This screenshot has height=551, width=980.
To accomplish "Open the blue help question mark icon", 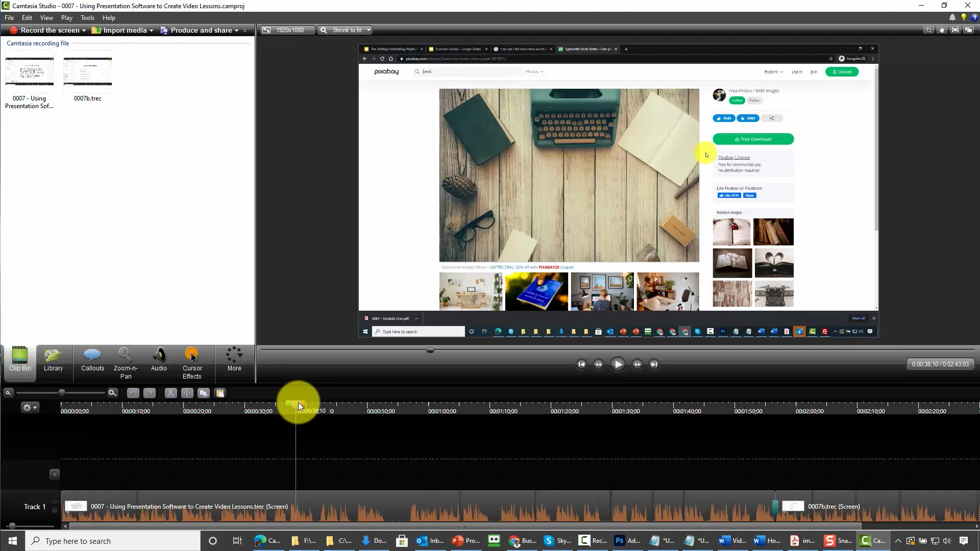I will pos(974,17).
